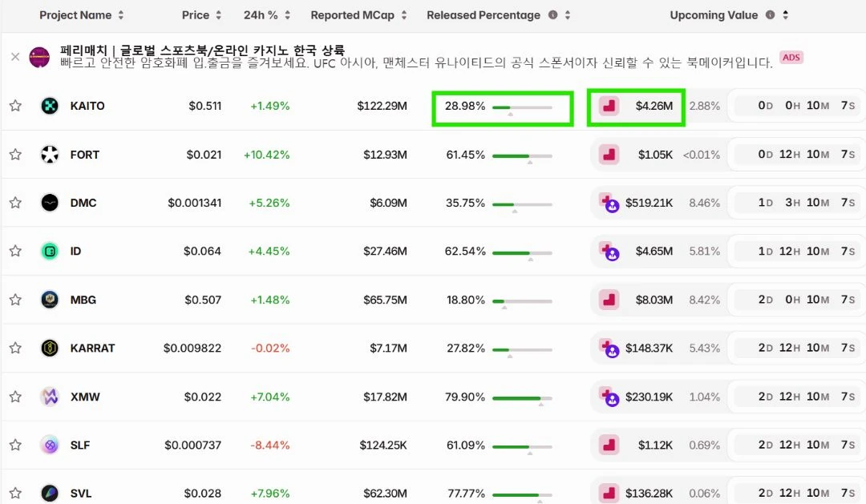Select DMC unlock share 8.46%
866x504 pixels.
(x=704, y=203)
